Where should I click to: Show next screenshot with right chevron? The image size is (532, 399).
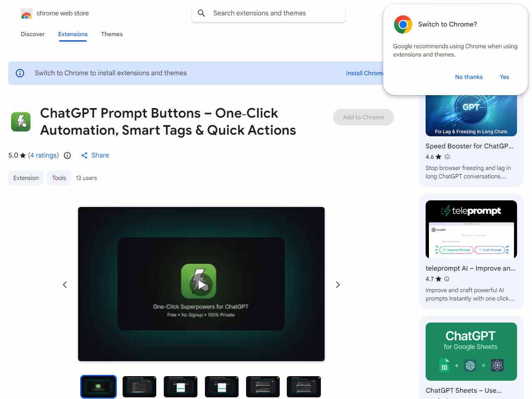(338, 285)
